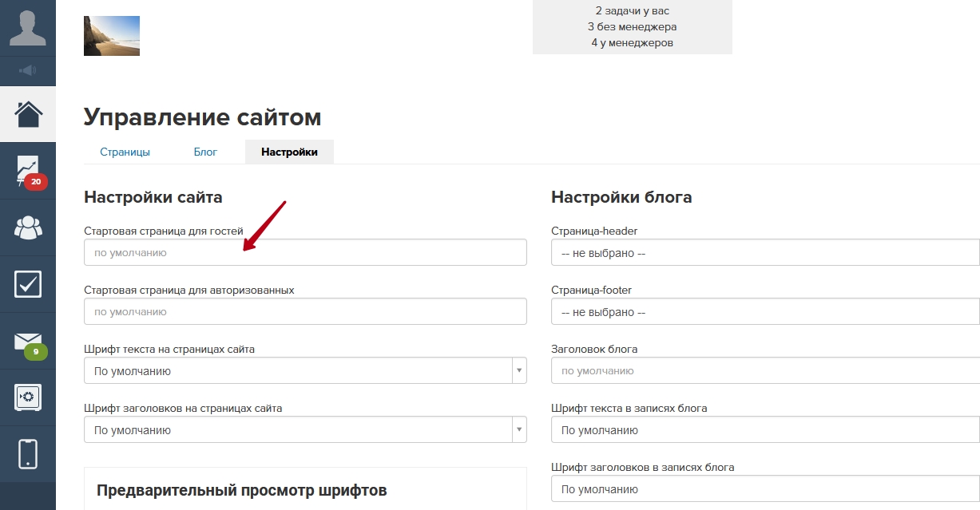Open the user profile avatar icon
The width and height of the screenshot is (980, 510).
tap(28, 27)
